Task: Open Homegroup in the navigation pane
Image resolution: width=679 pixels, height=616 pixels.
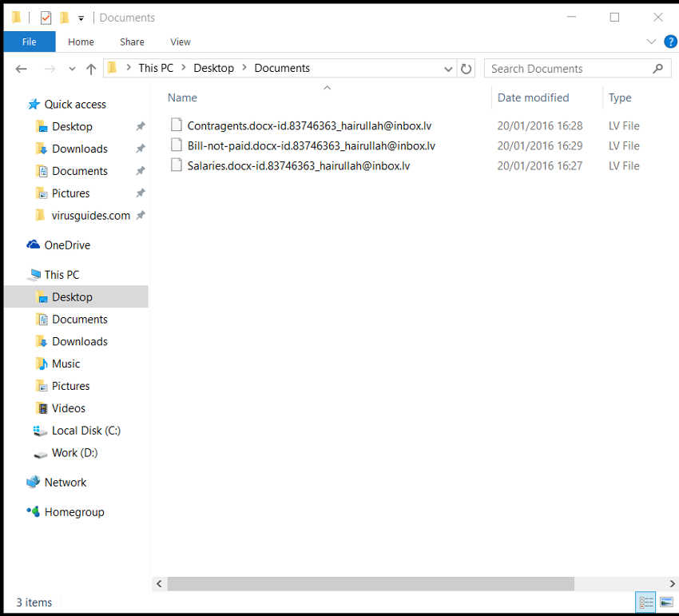Action: click(74, 512)
